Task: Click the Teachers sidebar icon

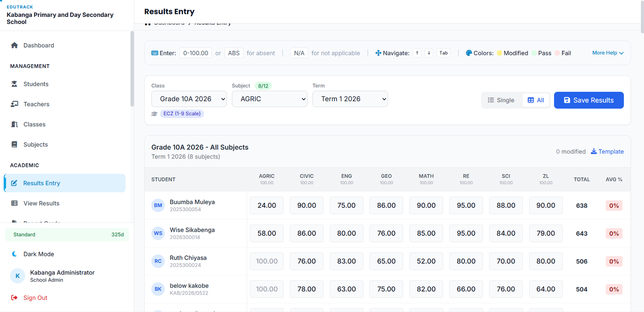Action: point(14,104)
